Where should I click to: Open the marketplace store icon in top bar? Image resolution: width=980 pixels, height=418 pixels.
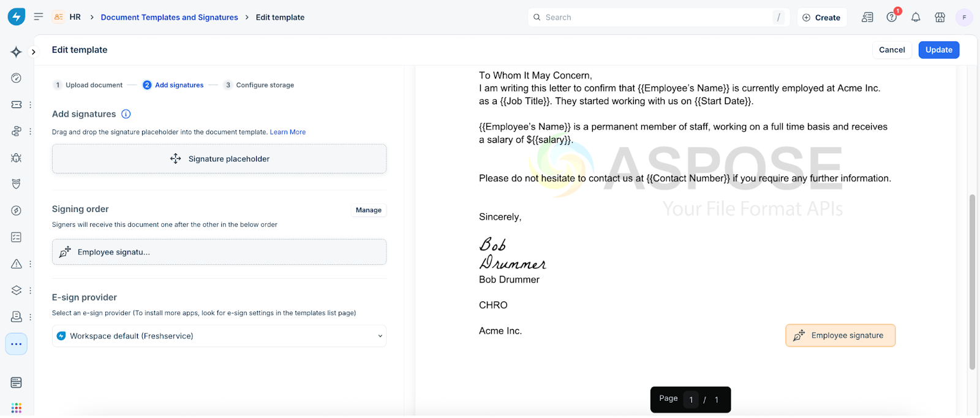(x=940, y=17)
